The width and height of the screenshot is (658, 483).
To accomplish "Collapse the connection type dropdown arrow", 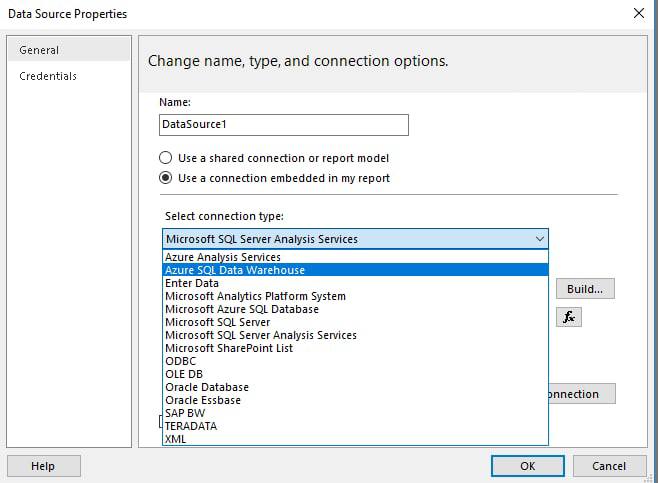I will (x=539, y=239).
